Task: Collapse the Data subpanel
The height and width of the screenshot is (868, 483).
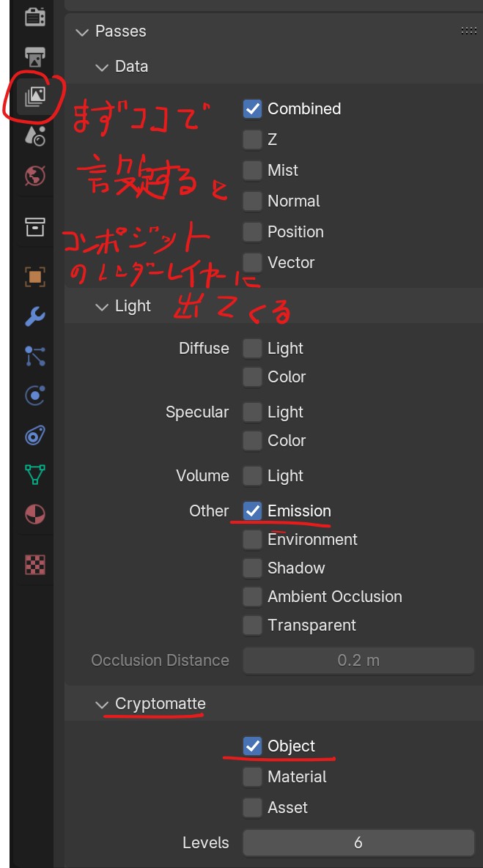Action: [x=101, y=67]
